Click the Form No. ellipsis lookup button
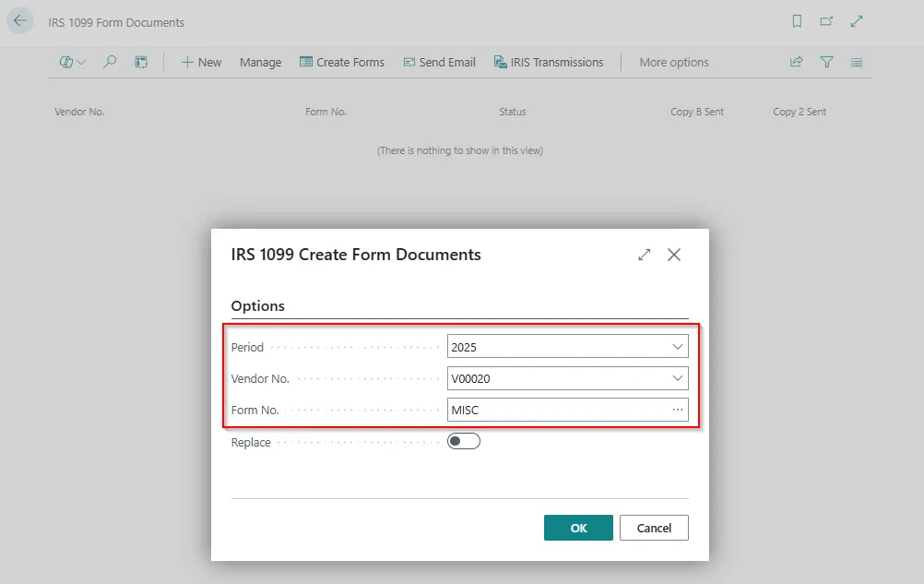 click(678, 410)
